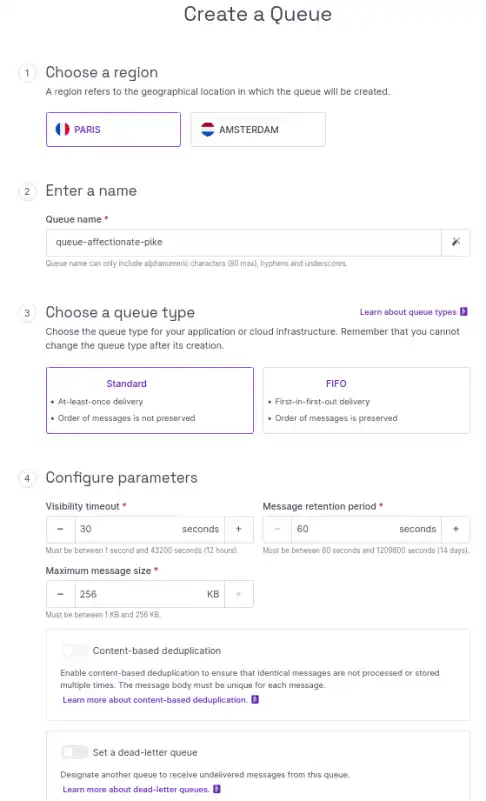Choose the AMSTERDAM region option
This screenshot has width=486, height=801.
click(x=258, y=129)
